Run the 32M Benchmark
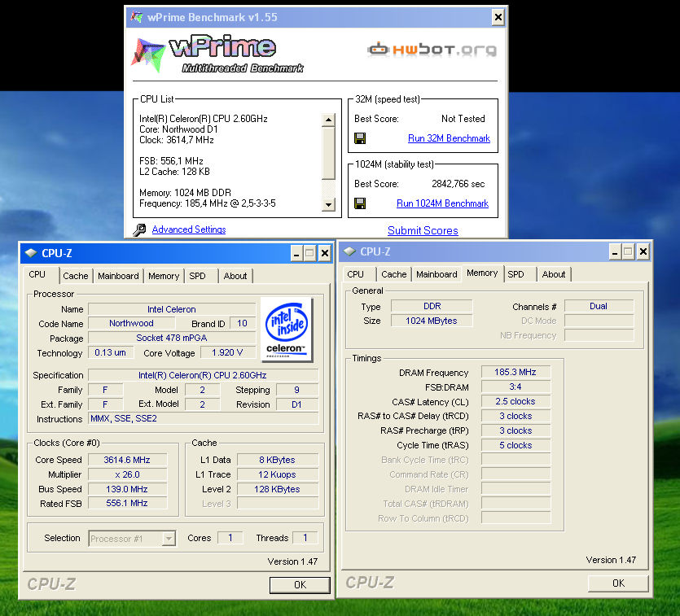 click(449, 138)
